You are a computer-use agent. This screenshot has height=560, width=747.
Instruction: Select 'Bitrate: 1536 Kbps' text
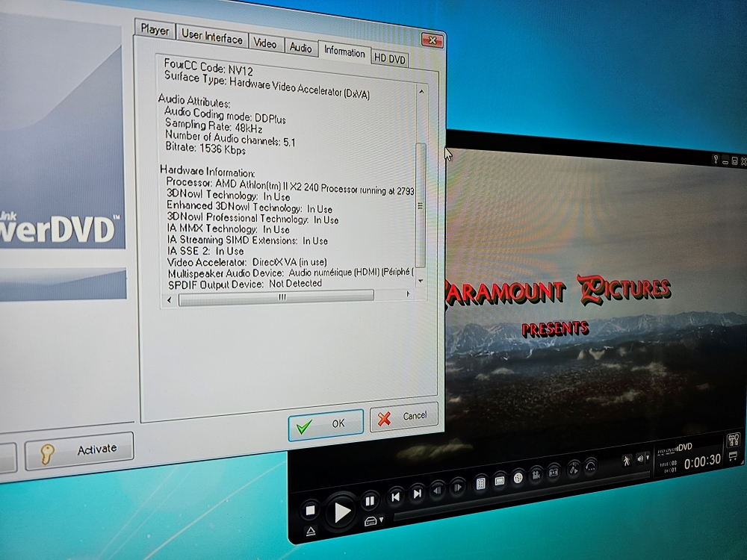[x=206, y=148]
